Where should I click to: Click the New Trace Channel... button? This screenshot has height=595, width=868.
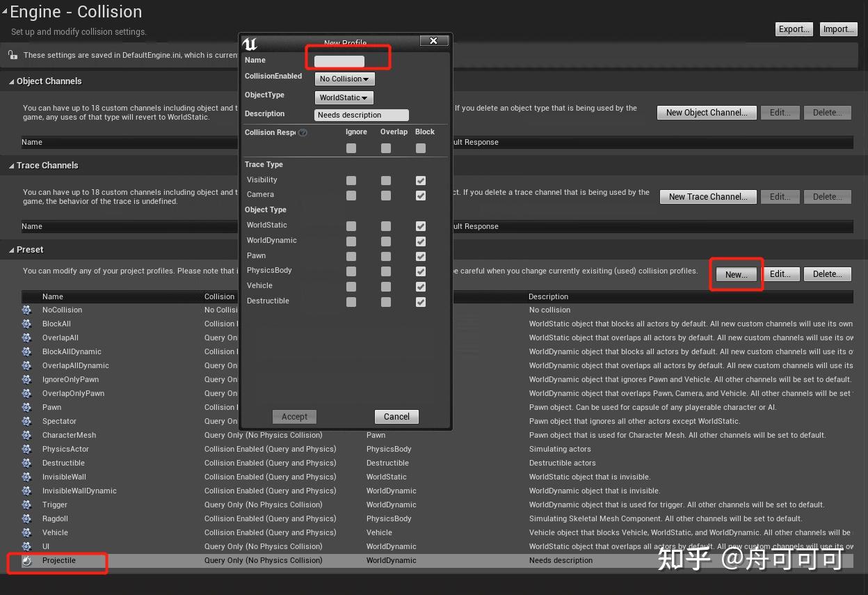[x=708, y=197]
